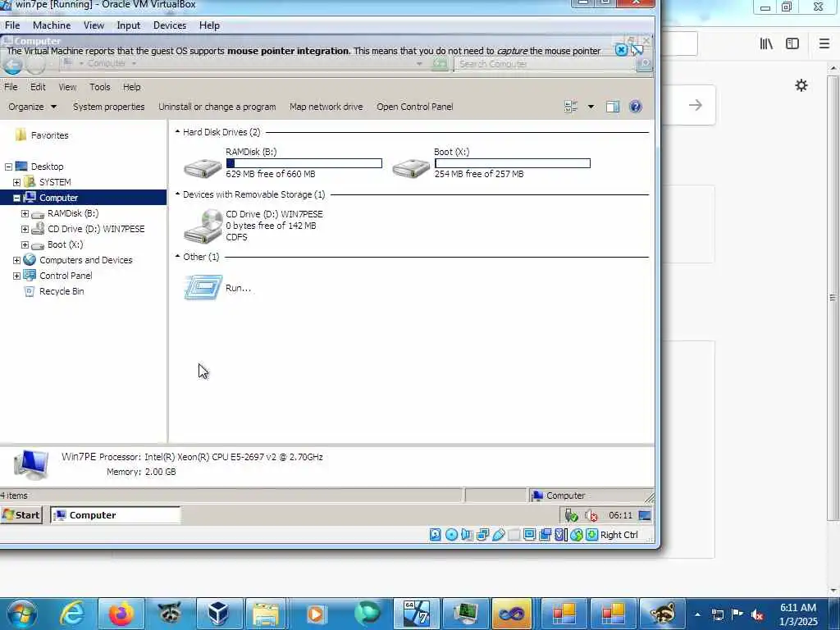This screenshot has height=630, width=840.
Task: Collapse Devices with Removable Storage group
Action: [x=177, y=194]
